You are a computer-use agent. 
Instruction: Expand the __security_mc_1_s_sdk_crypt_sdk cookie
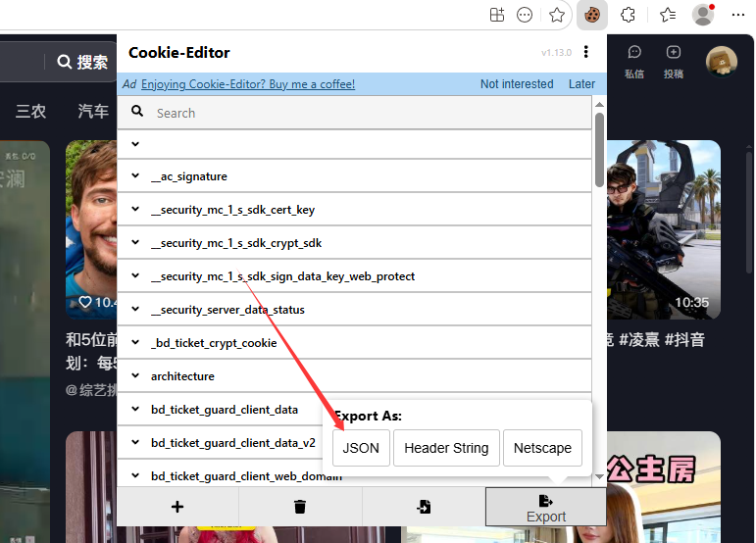click(354, 243)
